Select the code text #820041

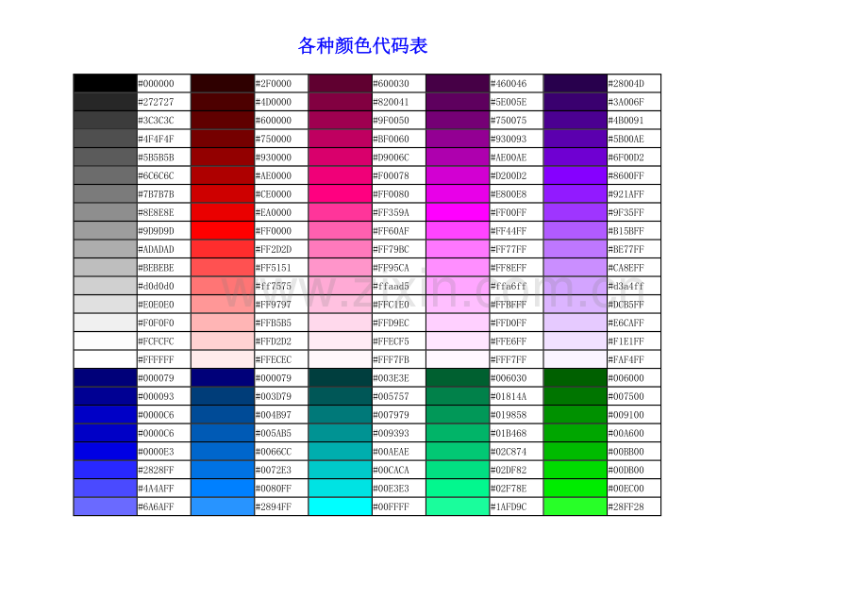pos(391,102)
